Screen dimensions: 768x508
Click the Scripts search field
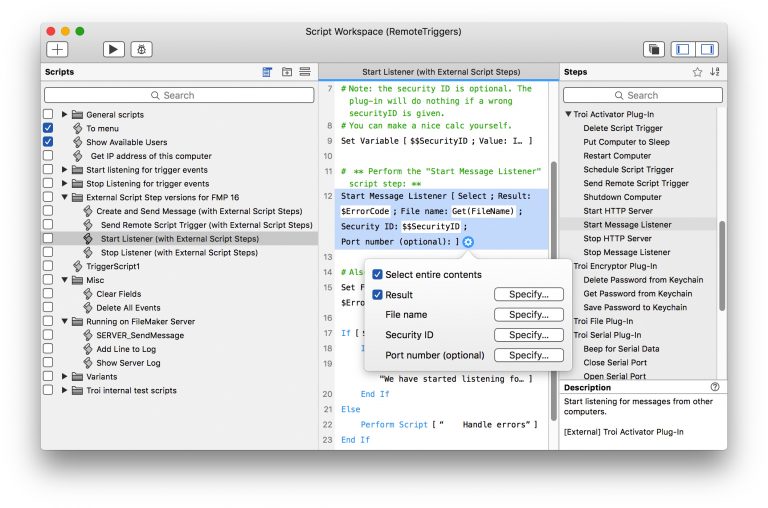pyautogui.click(x=179, y=95)
